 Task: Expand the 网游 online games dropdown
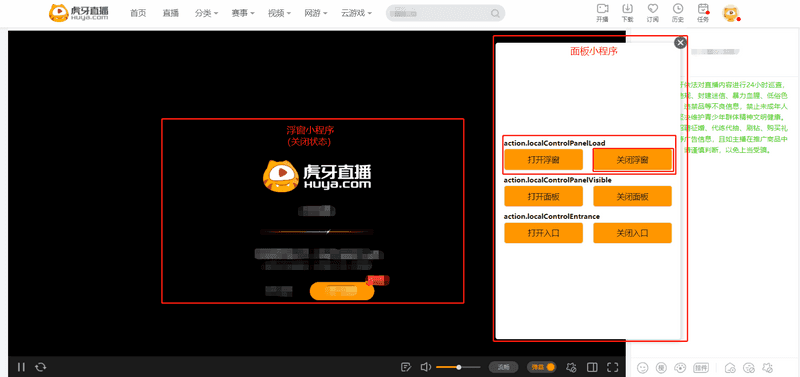pos(316,13)
